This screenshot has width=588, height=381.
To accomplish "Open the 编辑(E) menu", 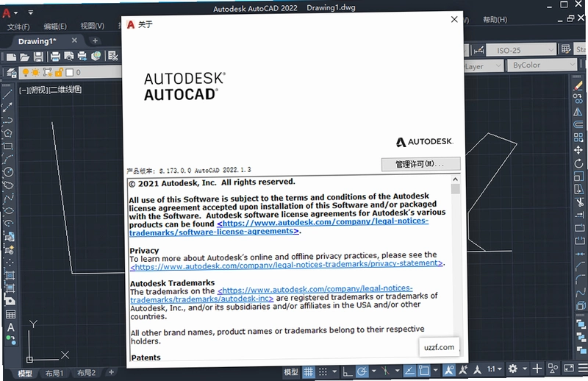I will (55, 26).
